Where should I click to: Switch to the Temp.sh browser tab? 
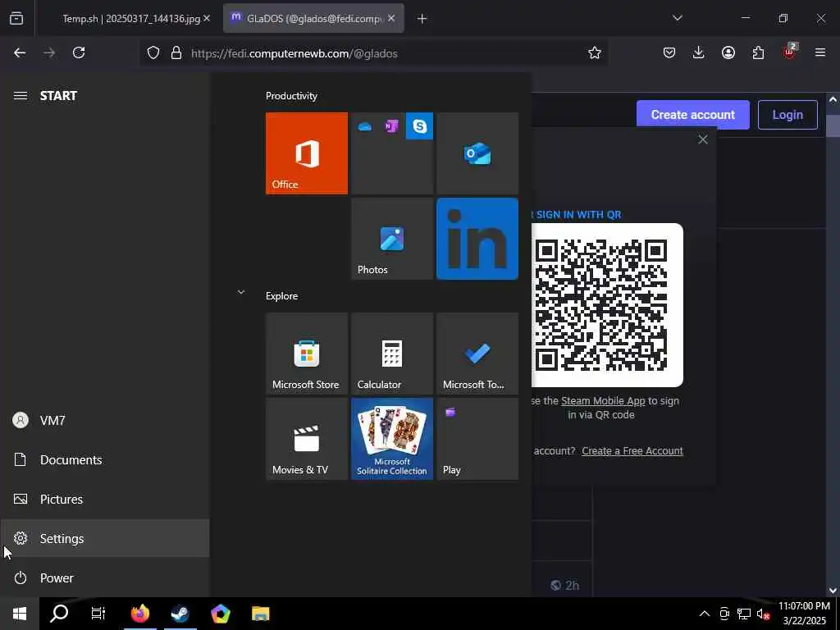tap(130, 18)
